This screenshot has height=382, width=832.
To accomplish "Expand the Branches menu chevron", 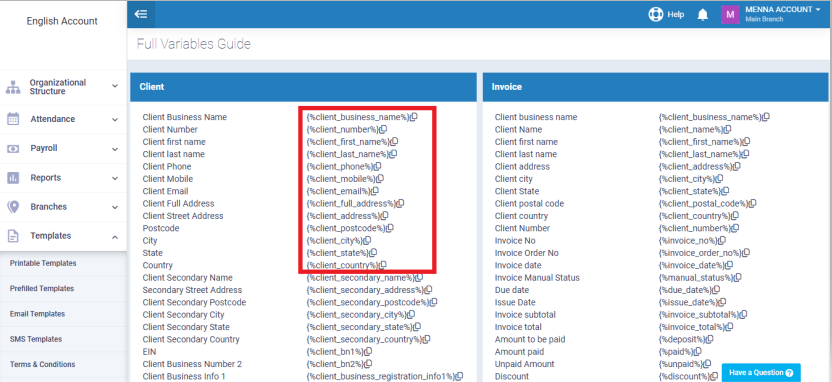I will coord(115,208).
